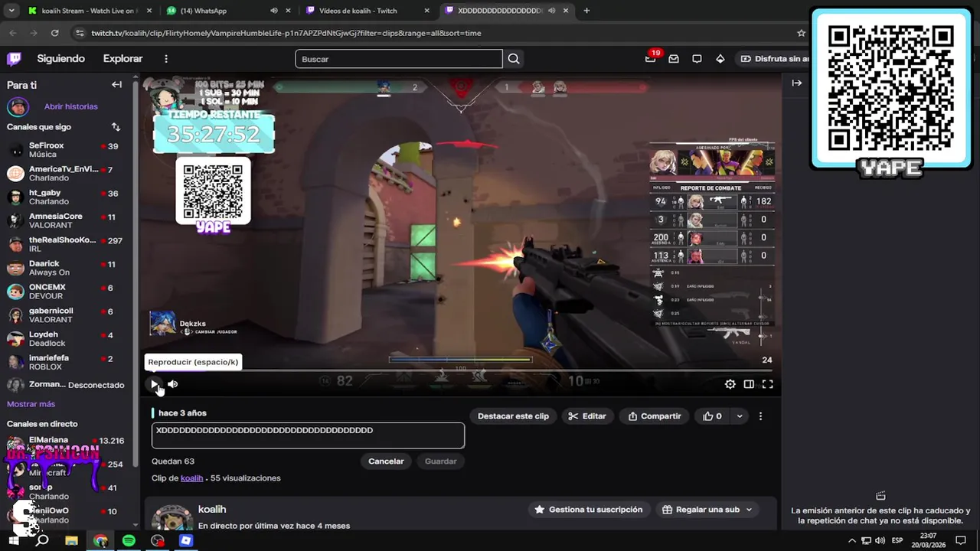Open AmnesiaCore channel in sidebar
The image size is (980, 551).
pyautogui.click(x=66, y=221)
